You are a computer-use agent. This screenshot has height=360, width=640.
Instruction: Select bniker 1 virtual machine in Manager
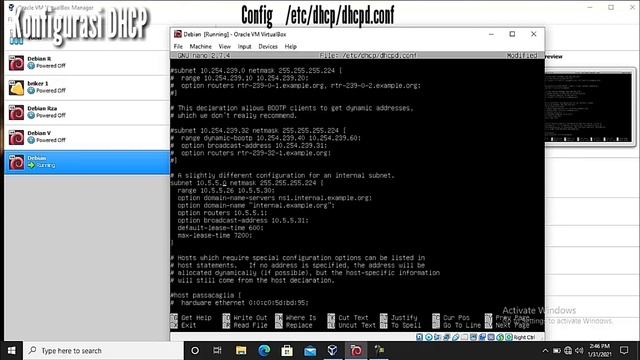[x=87, y=87]
